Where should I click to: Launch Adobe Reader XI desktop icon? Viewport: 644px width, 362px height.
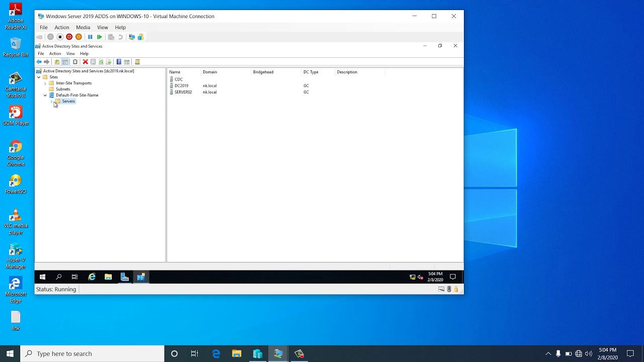coord(16,17)
